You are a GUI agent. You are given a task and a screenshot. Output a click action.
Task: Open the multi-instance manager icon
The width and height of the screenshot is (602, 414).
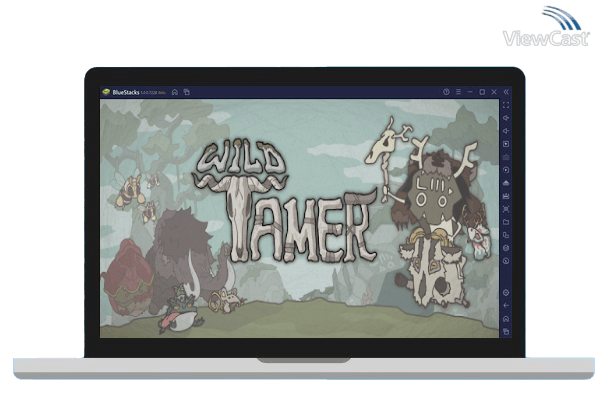pos(506,235)
